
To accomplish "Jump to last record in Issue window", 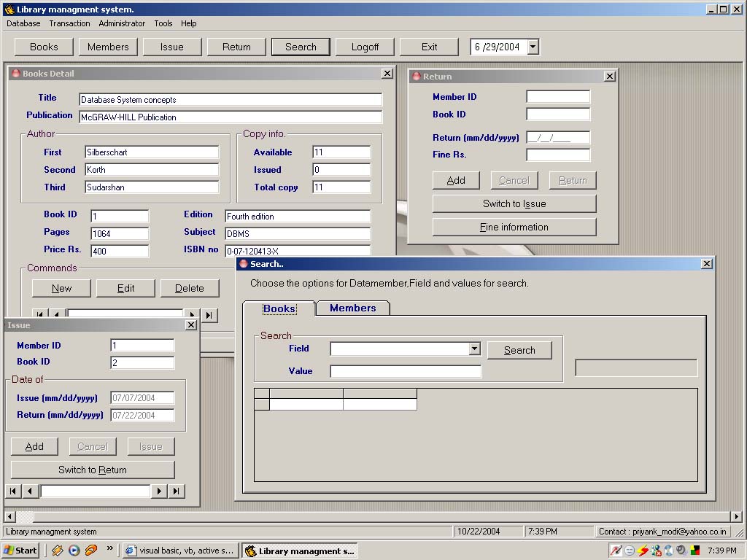I will [x=177, y=491].
